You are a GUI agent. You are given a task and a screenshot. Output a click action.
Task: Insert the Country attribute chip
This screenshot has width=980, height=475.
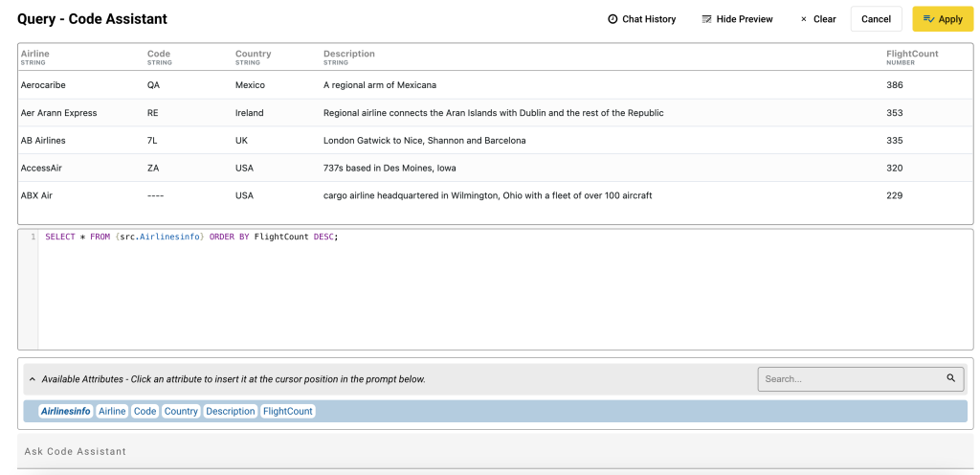(x=181, y=411)
